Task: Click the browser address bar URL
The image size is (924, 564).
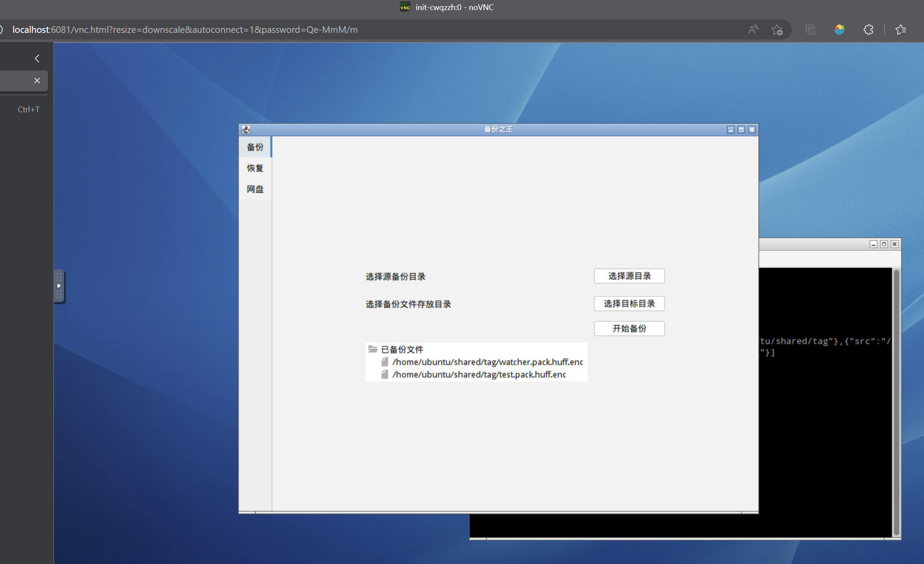Action: 185,30
